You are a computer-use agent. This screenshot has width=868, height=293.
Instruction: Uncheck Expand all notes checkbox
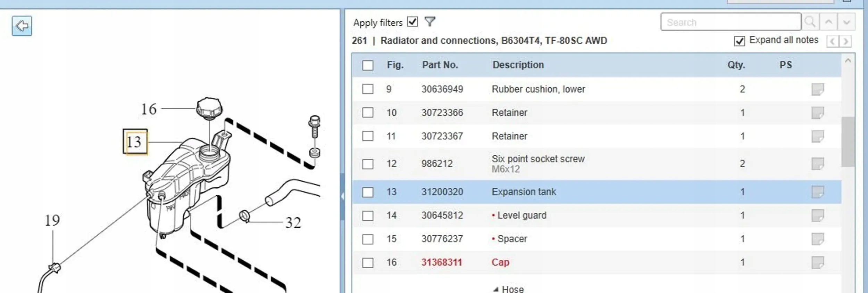pyautogui.click(x=740, y=41)
